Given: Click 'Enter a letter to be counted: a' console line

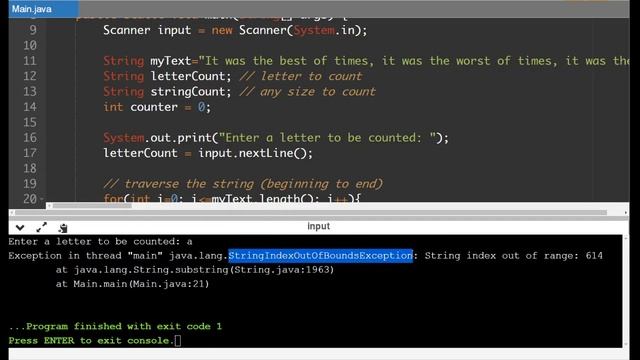Looking at the screenshot, I should pyautogui.click(x=100, y=241).
